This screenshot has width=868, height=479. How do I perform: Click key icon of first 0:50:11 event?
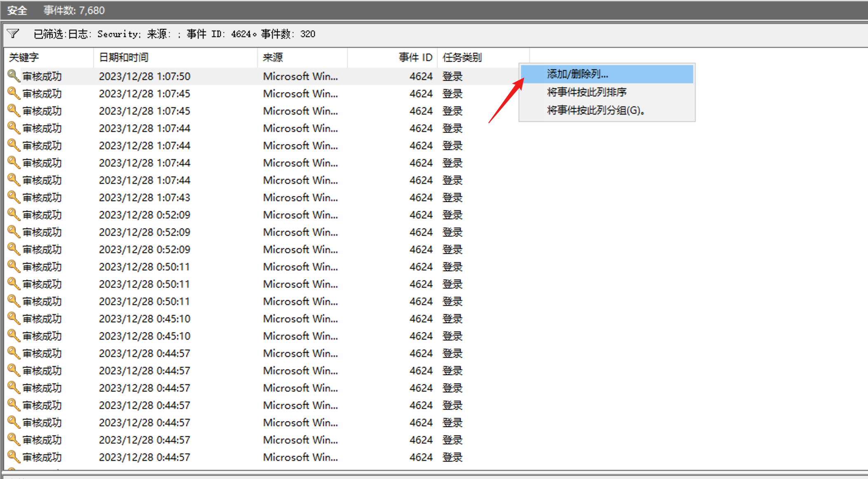[14, 266]
